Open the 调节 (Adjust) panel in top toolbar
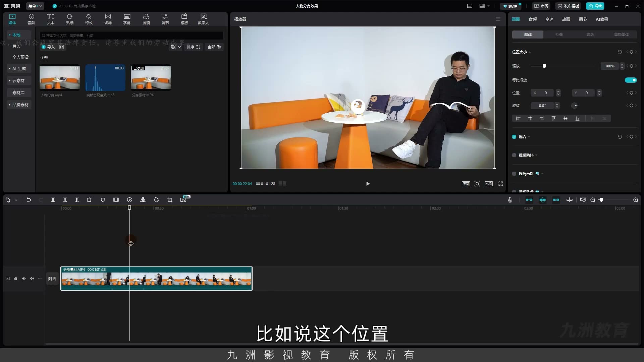The width and height of the screenshot is (644, 362). pyautogui.click(x=165, y=19)
